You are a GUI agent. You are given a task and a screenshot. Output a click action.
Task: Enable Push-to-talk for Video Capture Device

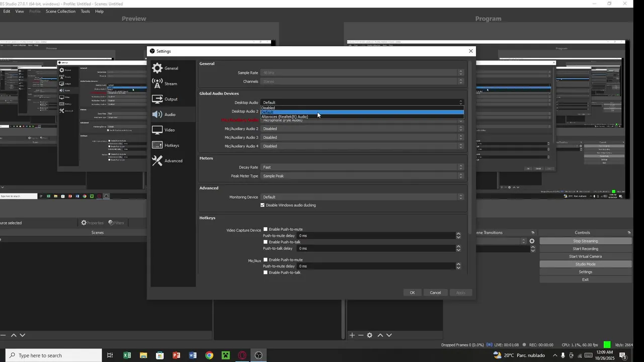pyautogui.click(x=266, y=242)
